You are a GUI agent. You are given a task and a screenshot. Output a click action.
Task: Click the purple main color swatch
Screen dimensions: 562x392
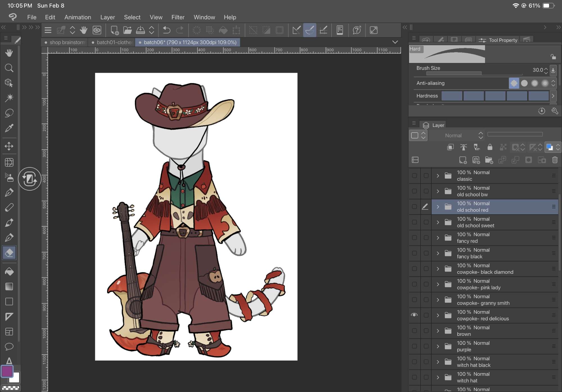click(x=7, y=371)
